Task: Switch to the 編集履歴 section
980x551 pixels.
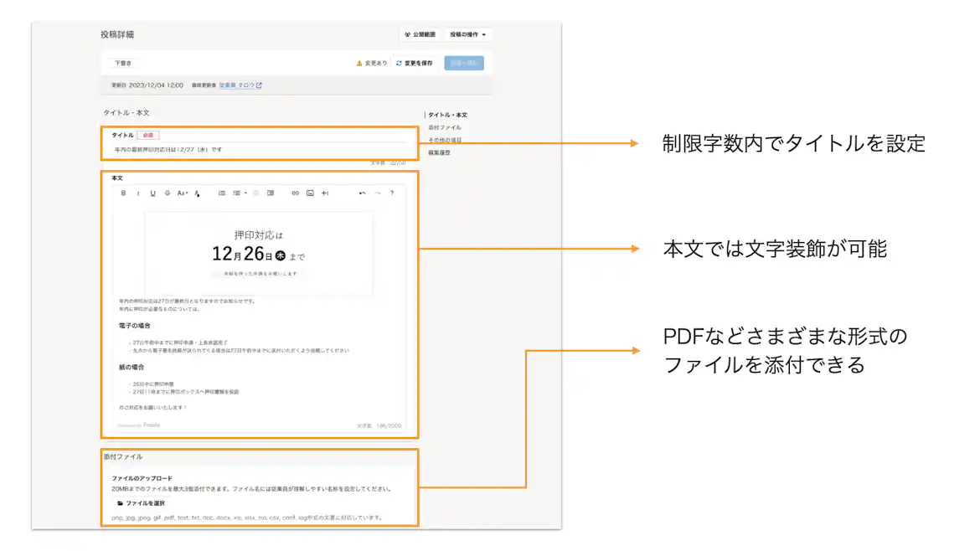Action: (x=439, y=152)
